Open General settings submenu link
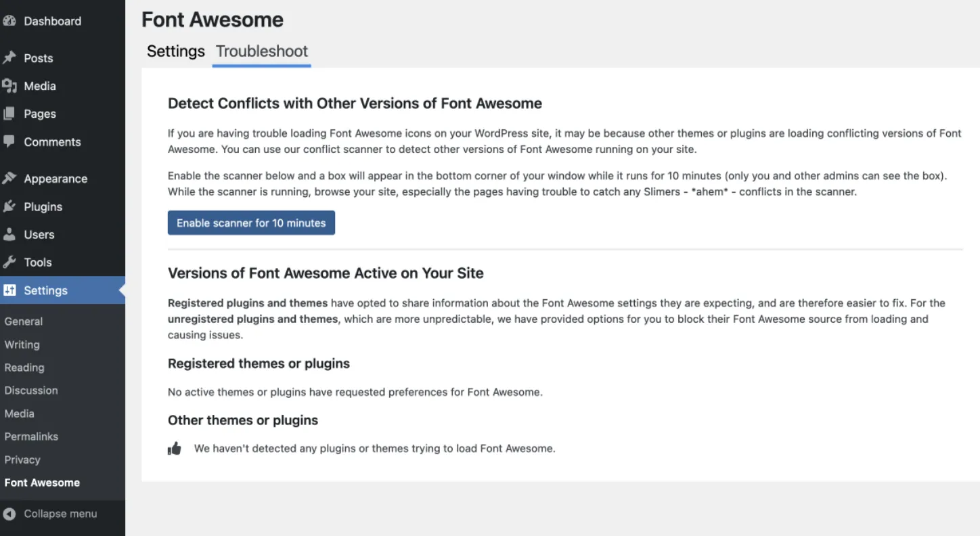The width and height of the screenshot is (980, 536). 24,321
